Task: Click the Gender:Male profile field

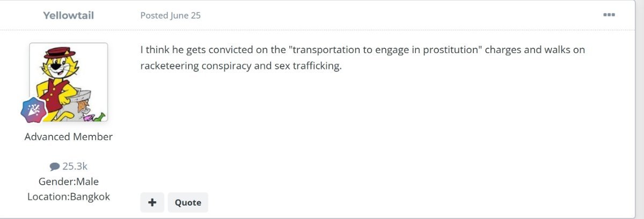Action: point(69,181)
